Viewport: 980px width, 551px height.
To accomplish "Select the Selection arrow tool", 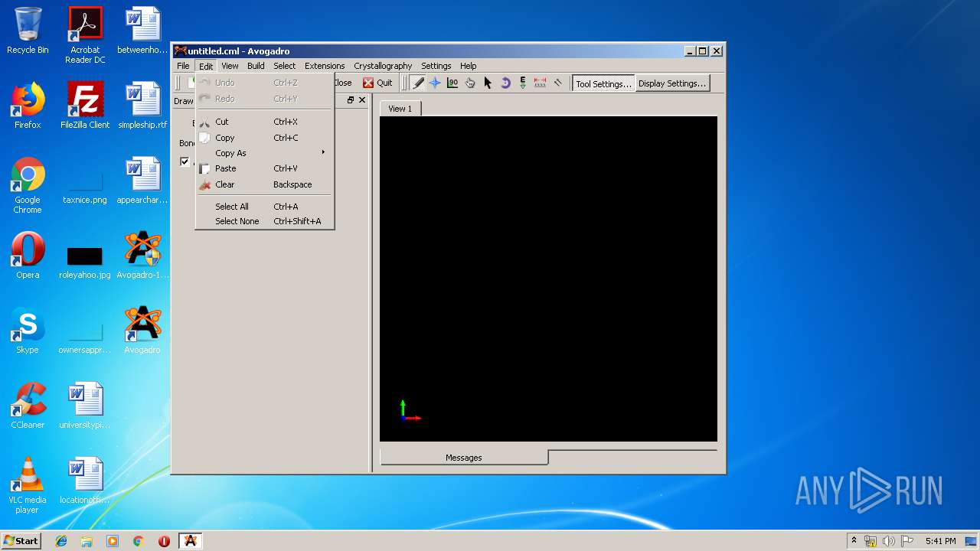I will click(488, 83).
